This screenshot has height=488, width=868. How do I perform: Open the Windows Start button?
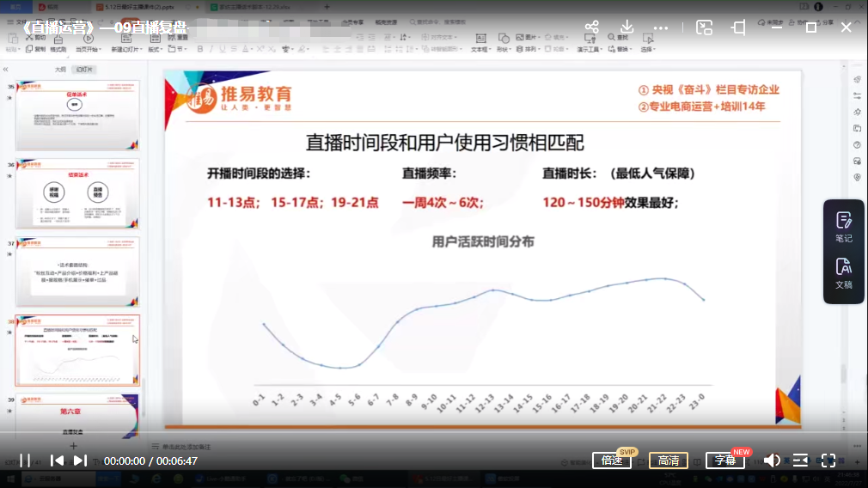point(10,479)
